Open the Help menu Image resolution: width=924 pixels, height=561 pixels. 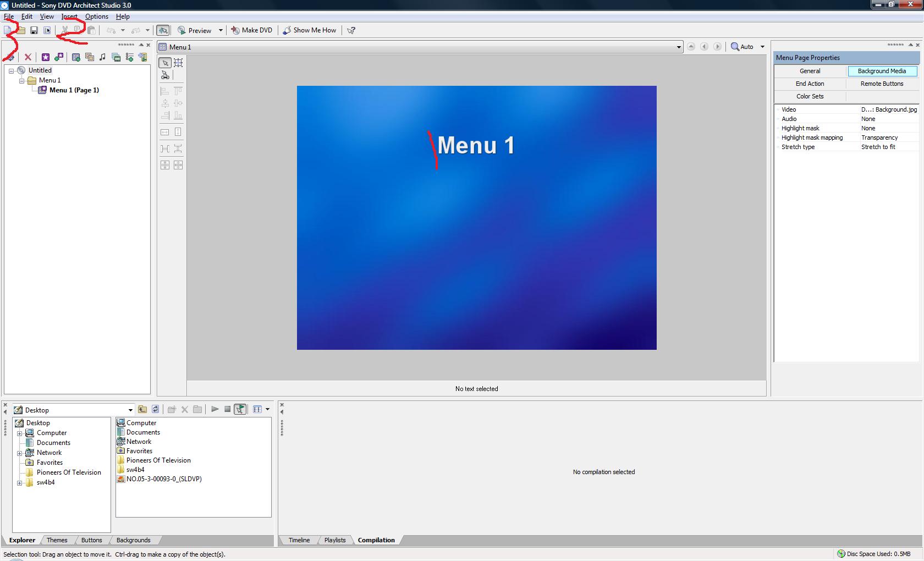coord(123,16)
